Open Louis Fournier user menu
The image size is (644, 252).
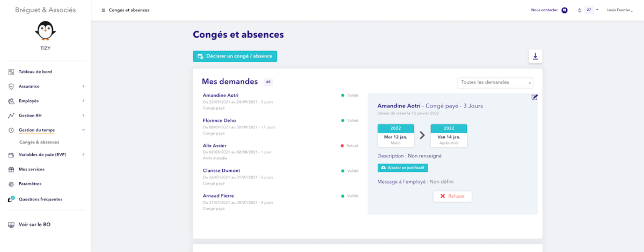coord(620,10)
